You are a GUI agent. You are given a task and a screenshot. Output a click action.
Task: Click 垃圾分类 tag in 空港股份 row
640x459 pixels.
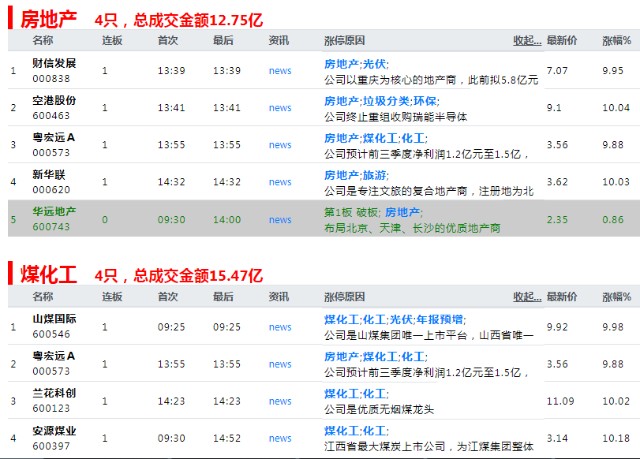(x=386, y=101)
